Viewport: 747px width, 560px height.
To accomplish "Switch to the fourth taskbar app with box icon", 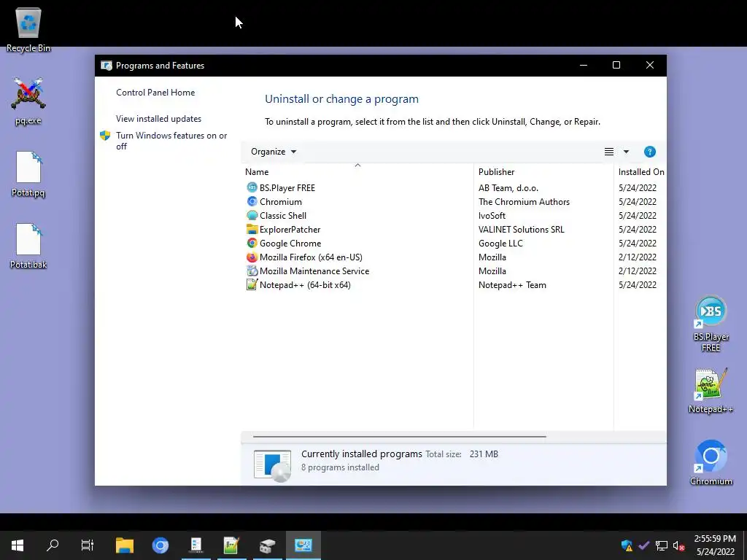I will pos(267,545).
